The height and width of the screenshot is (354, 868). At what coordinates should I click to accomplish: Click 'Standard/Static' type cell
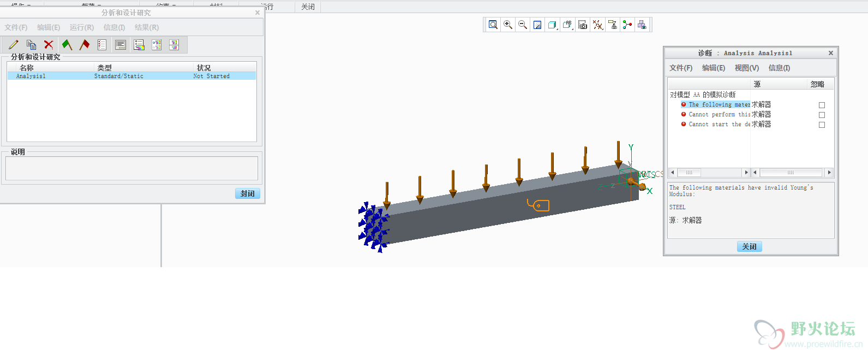pyautogui.click(x=119, y=76)
